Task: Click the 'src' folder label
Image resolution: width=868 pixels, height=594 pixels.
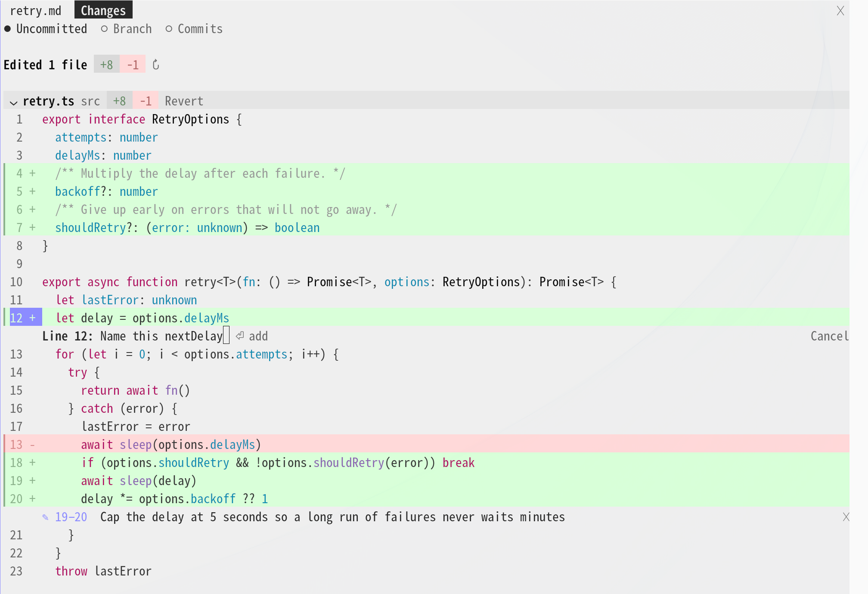Action: coord(90,101)
